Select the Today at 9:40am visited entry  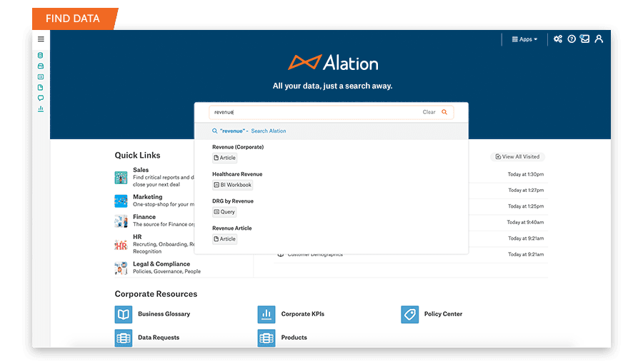pos(525,223)
